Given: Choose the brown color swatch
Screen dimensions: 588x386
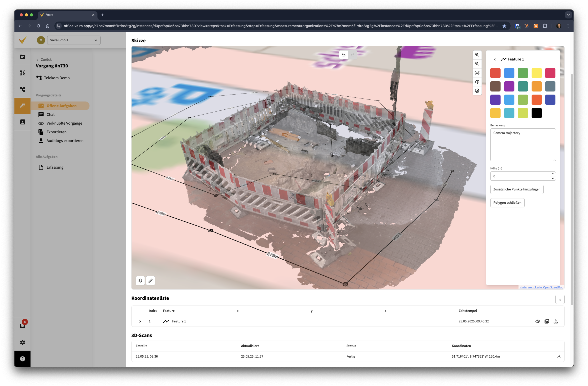Looking at the screenshot, I should pos(495,86).
